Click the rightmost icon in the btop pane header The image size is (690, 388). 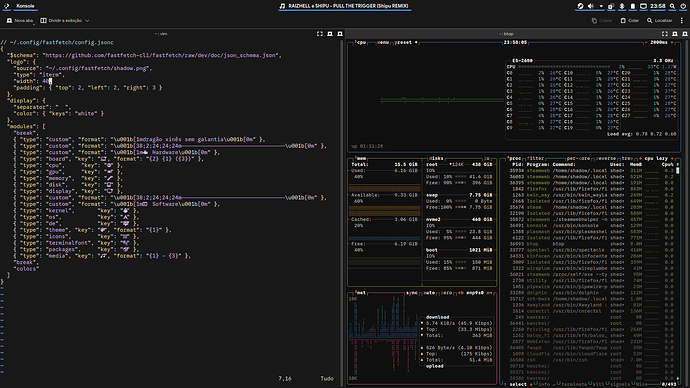click(685, 34)
